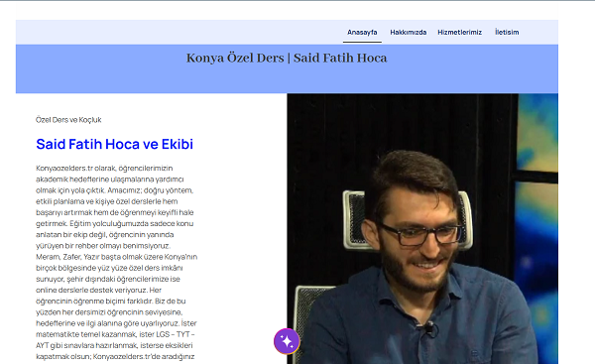Screen dimensions: 595x364
Task: Click the text line about online derslerle destek
Action: [98, 290]
